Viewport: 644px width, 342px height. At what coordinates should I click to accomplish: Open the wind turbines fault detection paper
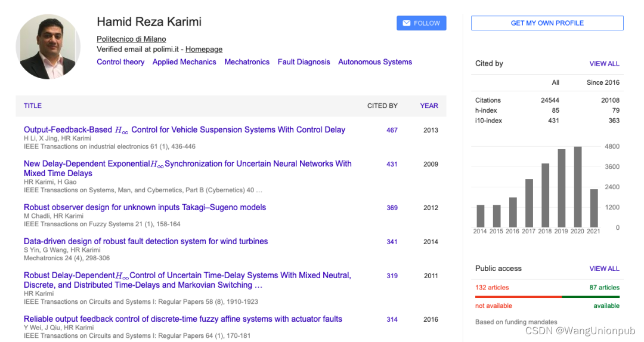[x=145, y=242]
